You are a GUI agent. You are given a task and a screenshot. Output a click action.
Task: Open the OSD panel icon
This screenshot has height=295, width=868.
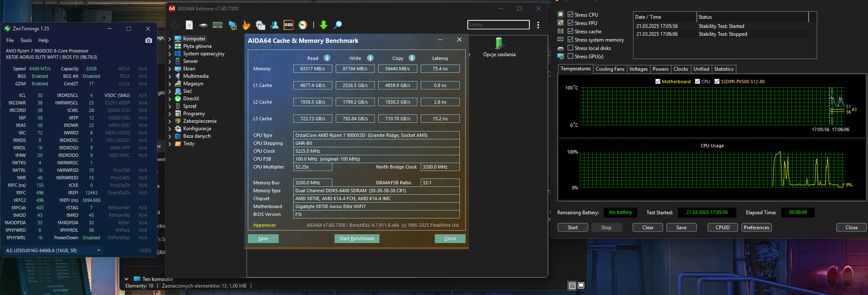click(288, 25)
